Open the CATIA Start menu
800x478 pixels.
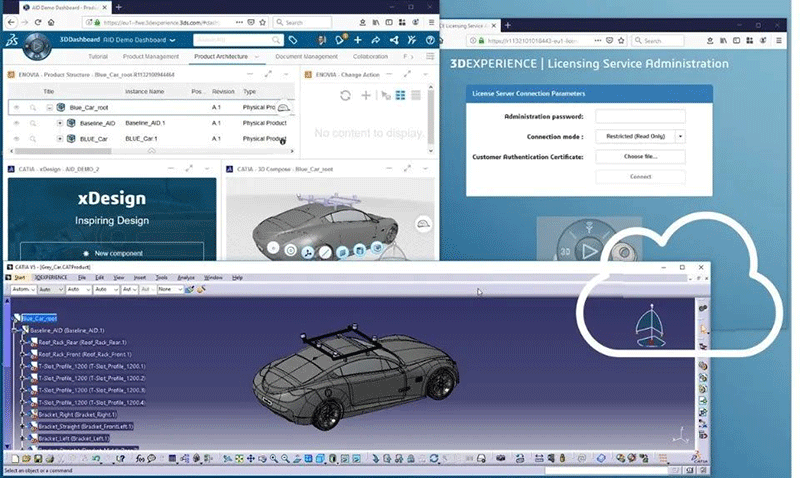point(19,278)
